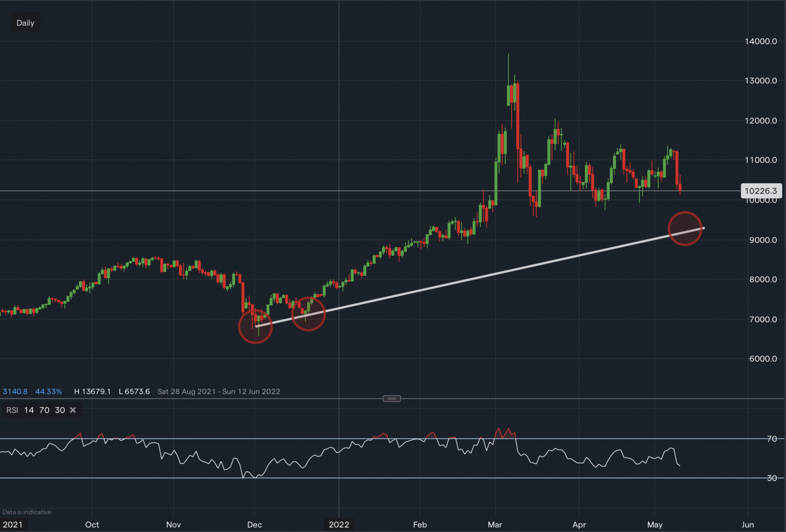Click the pane resize handle between charts

point(391,399)
